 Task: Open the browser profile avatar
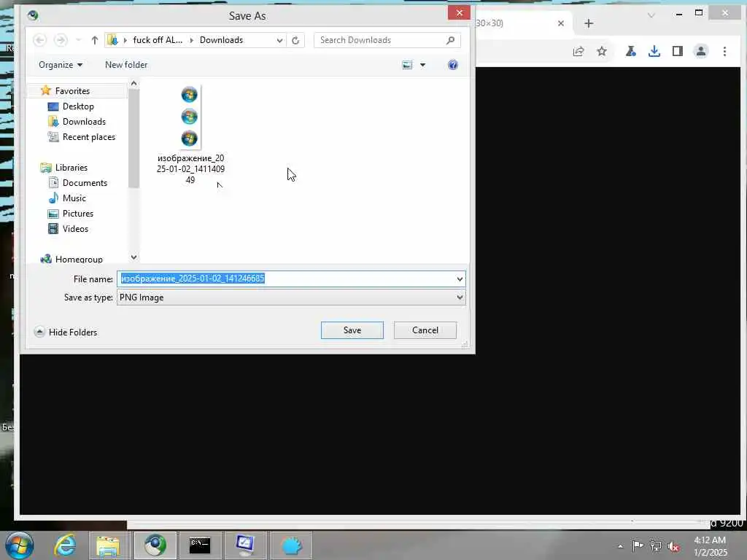coord(701,52)
